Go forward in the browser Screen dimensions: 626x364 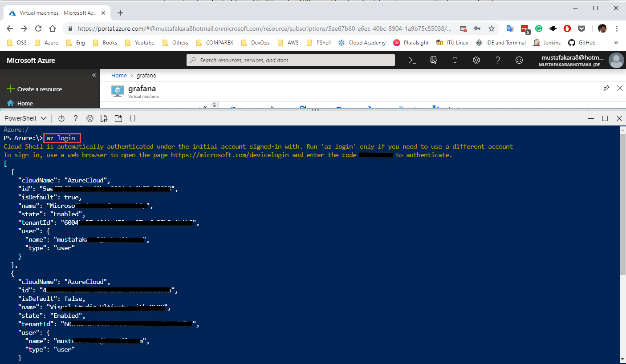coord(24,28)
